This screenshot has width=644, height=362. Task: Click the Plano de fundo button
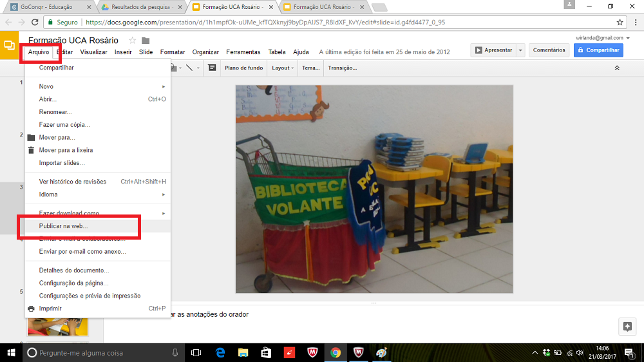[x=243, y=68]
